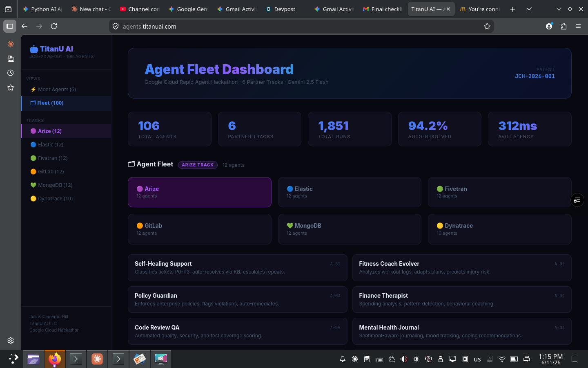Open Claude app with orange taskbar icon
Screen dimensions: 588x368
click(97, 359)
